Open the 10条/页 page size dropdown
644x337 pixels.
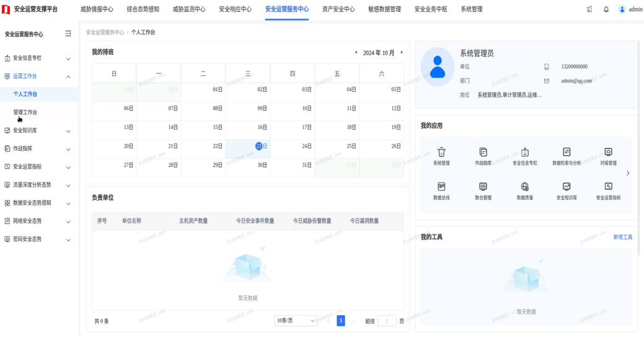296,320
